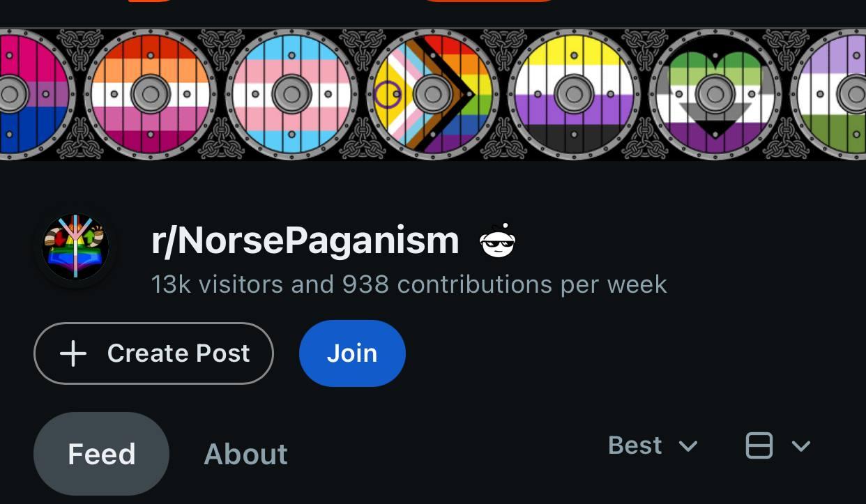Click the r/NorsePaganism community title
The image size is (866, 504).
pyautogui.click(x=305, y=241)
